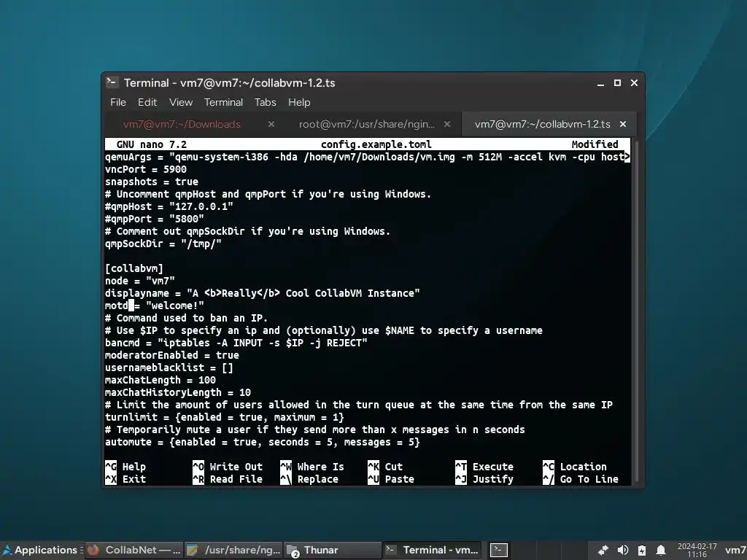This screenshot has height=560, width=747.
Task: Click the line snapshots = true
Action: pyautogui.click(x=152, y=182)
